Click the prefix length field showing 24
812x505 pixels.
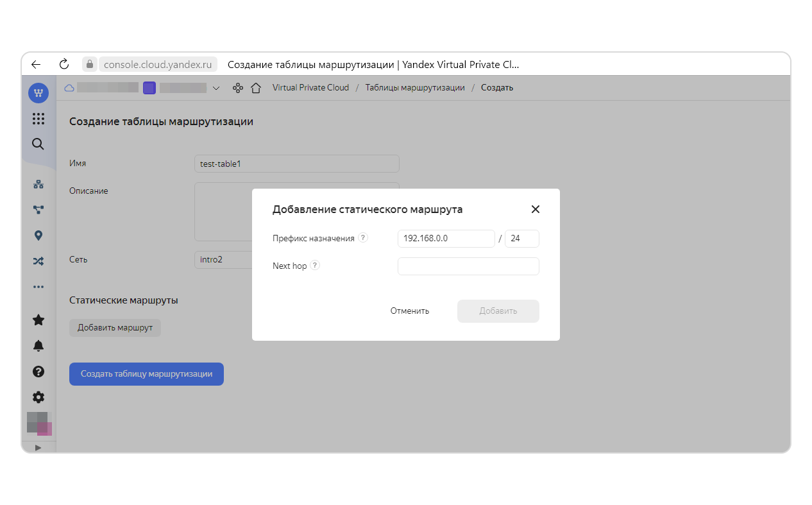(x=521, y=239)
